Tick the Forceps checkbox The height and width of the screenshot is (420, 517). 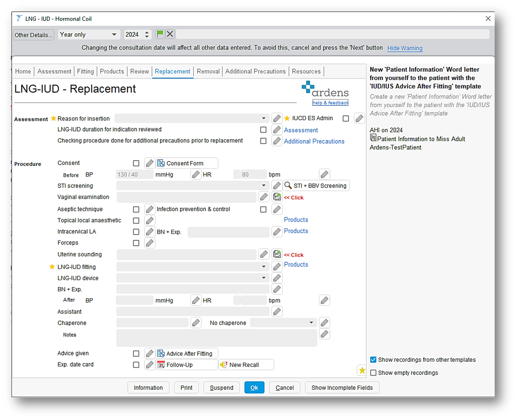coord(136,243)
